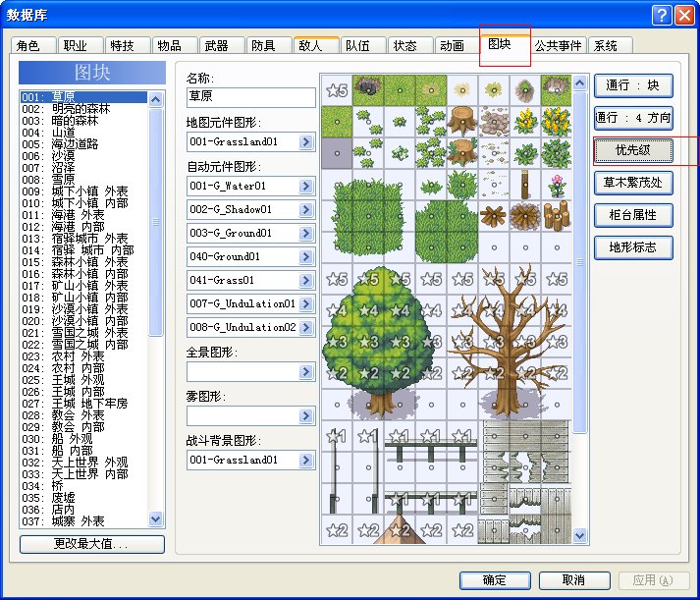This screenshot has width=700, height=600.
Task: Click the stacked log pile tile
Action: point(557,216)
